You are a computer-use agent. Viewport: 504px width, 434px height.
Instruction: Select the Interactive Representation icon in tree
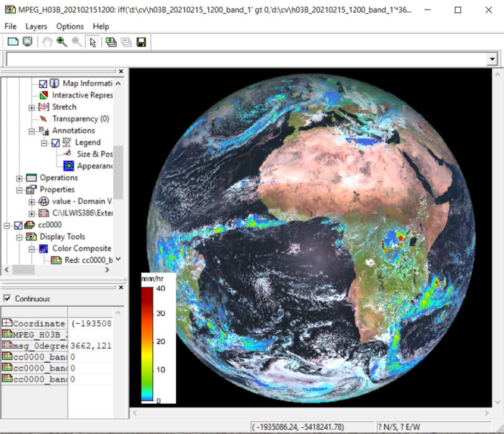44,95
